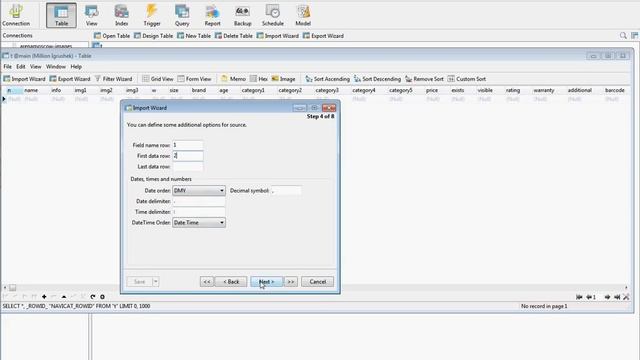Viewport: 640px width, 360px height.
Task: Click the Back button in wizard
Action: tap(231, 282)
